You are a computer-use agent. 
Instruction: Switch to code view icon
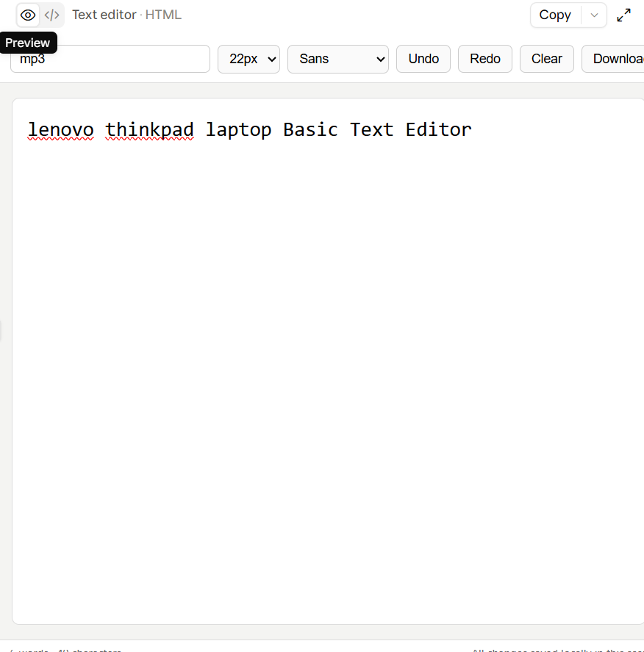[52, 15]
